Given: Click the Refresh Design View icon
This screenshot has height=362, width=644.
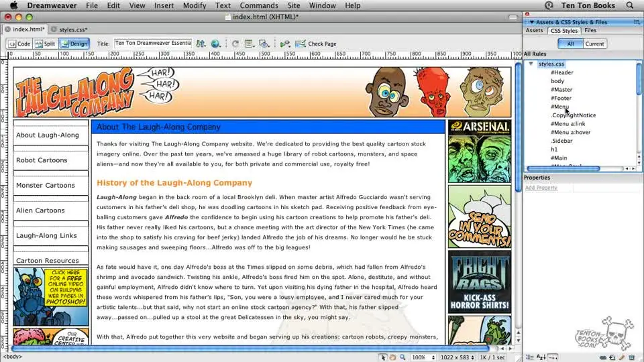Looking at the screenshot, I should pyautogui.click(x=235, y=44).
